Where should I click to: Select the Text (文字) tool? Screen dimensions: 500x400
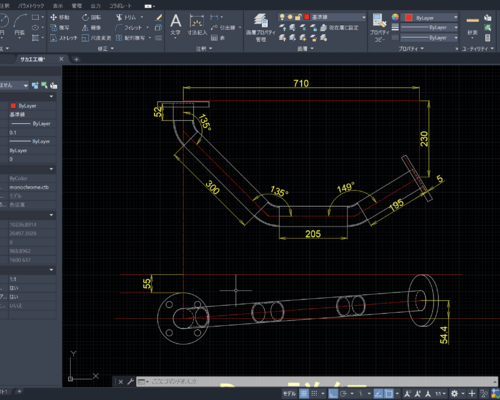tap(175, 25)
